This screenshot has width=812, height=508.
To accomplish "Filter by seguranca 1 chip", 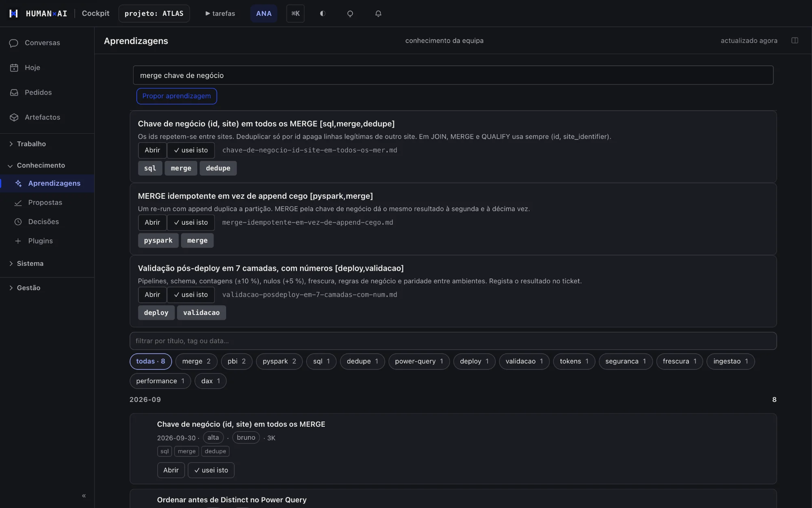I will coord(626,361).
